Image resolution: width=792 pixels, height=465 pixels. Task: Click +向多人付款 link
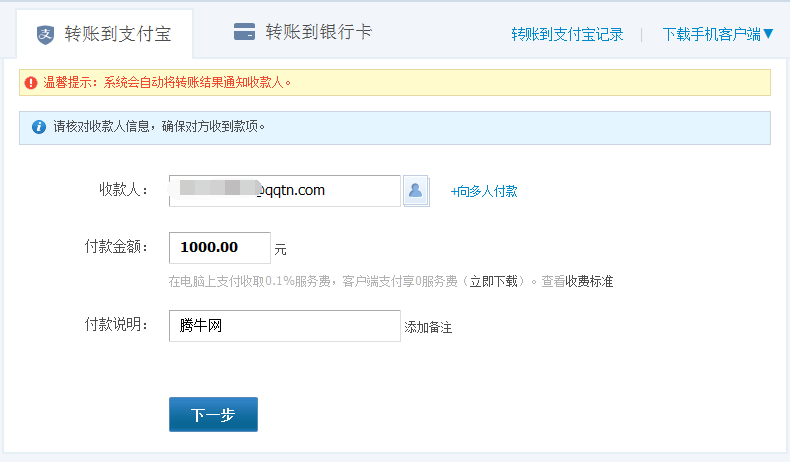pyautogui.click(x=484, y=191)
